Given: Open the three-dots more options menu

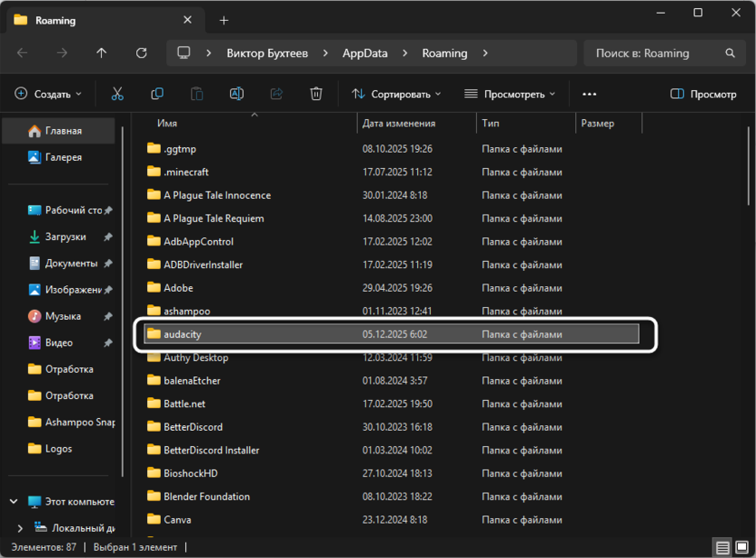Looking at the screenshot, I should [x=589, y=94].
